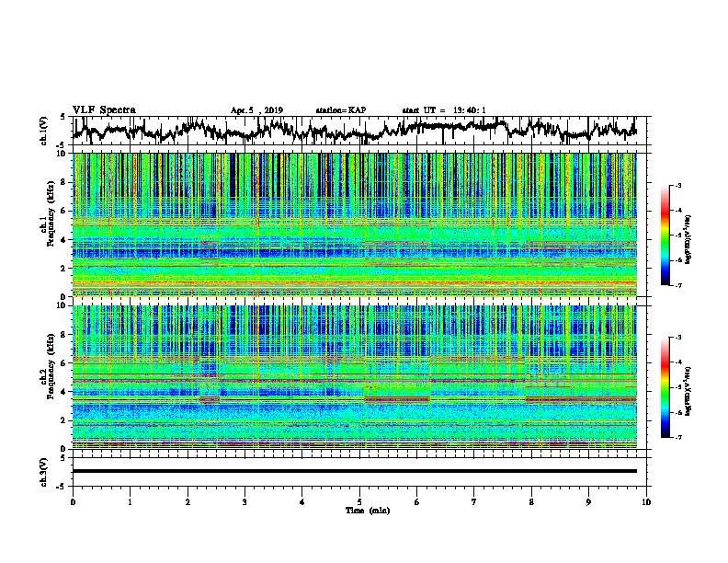The width and height of the screenshot is (728, 563).
Task: Click '-3' on the ch.1 color scale
Action: 677,186
